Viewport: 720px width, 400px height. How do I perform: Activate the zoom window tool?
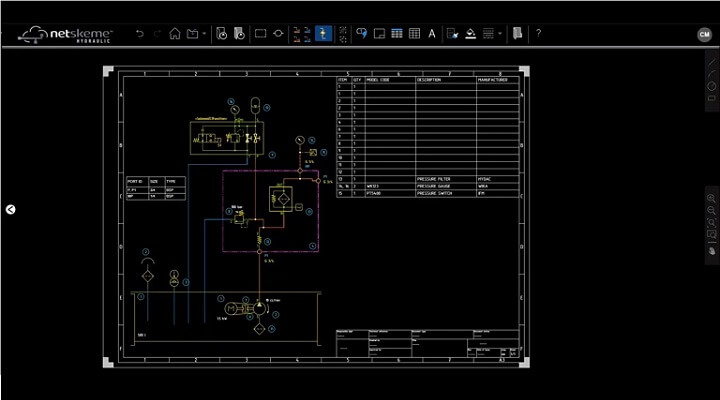(711, 236)
